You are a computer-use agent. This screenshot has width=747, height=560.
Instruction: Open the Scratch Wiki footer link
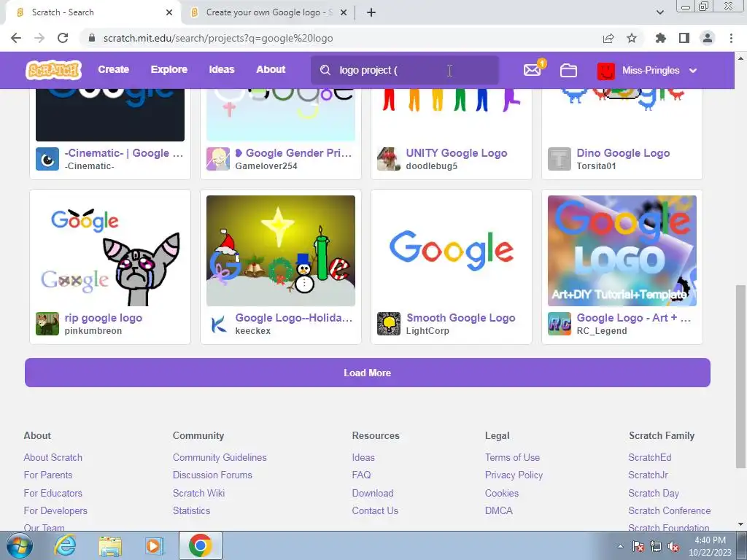198,493
